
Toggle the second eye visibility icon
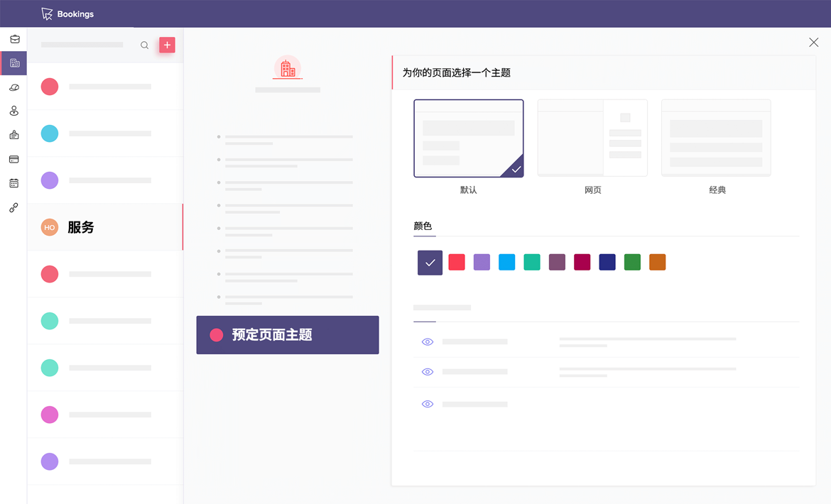coord(427,372)
